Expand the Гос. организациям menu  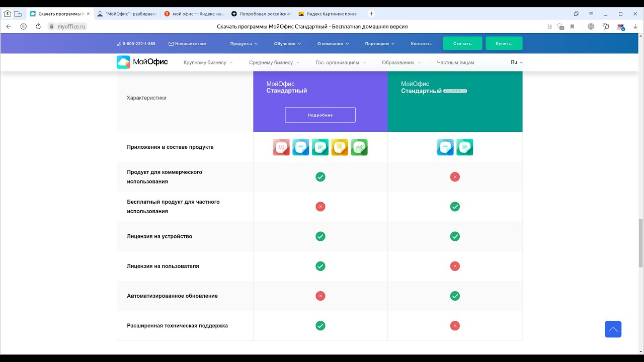[341, 62]
